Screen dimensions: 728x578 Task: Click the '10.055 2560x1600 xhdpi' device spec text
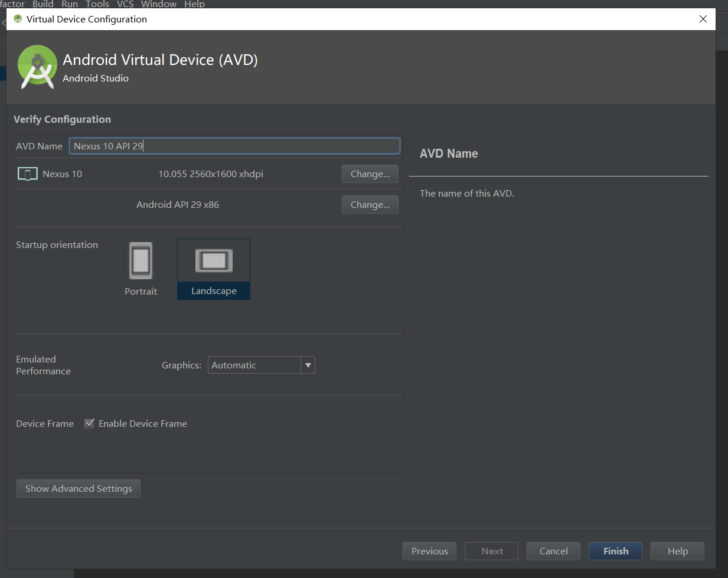click(x=211, y=174)
